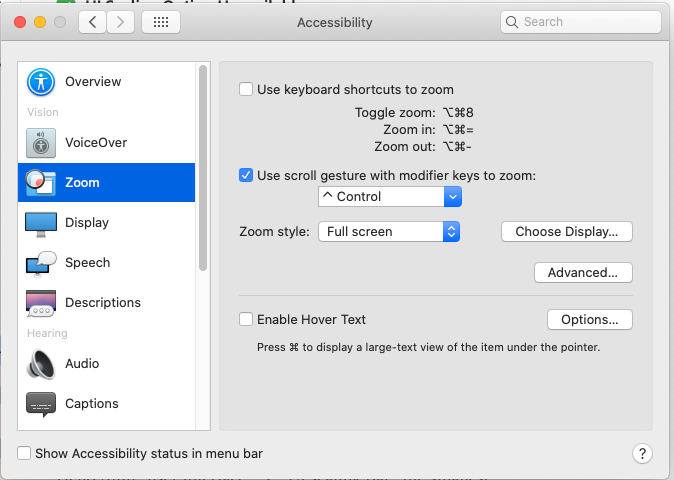Viewport: 674px width, 480px height.
Task: Open the Control modifier key dropdown
Action: pos(389,197)
